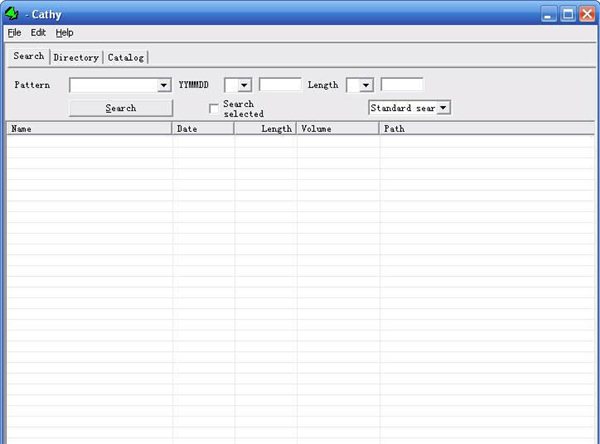Image resolution: width=600 pixels, height=444 pixels.
Task: Open the Edit menu
Action: (38, 33)
